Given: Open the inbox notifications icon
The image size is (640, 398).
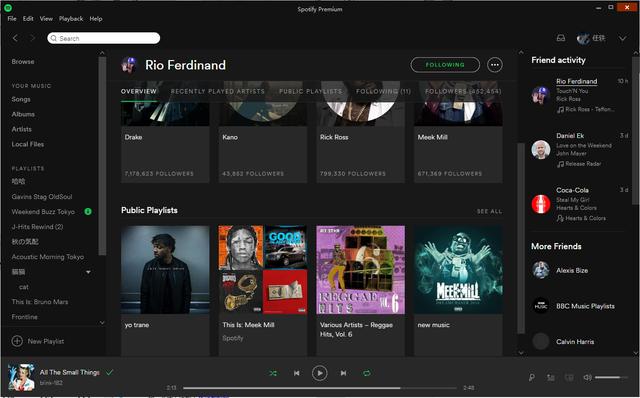Looking at the screenshot, I should coord(561,38).
